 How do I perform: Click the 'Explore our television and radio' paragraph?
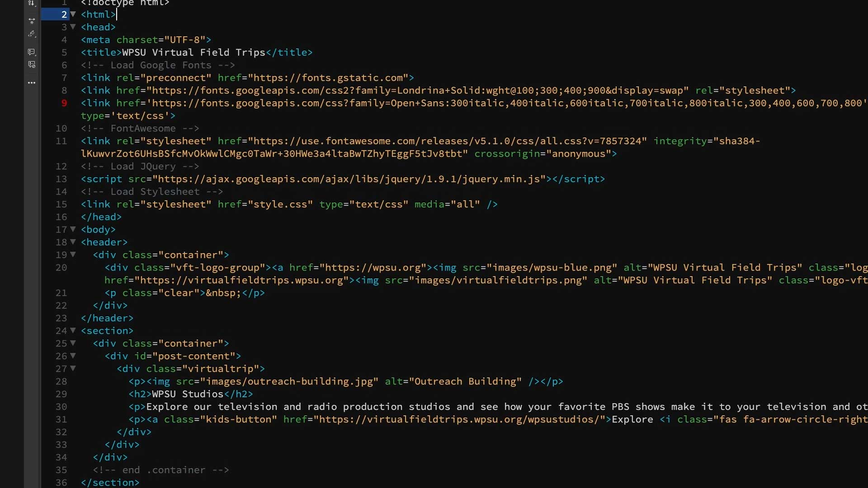click(498, 407)
